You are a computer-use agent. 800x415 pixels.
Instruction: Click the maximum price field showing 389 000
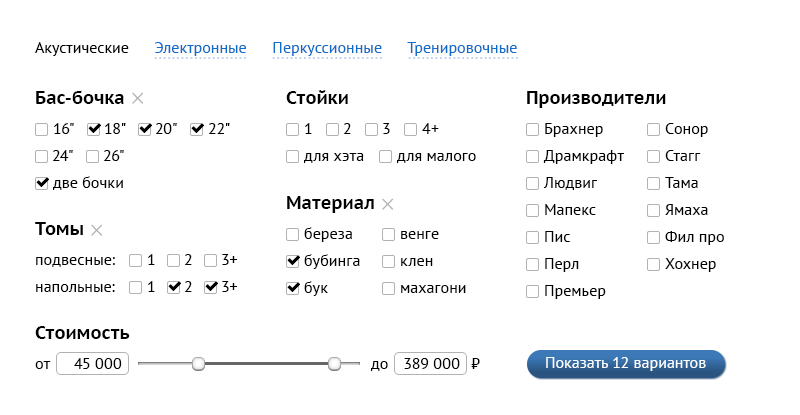click(x=430, y=364)
